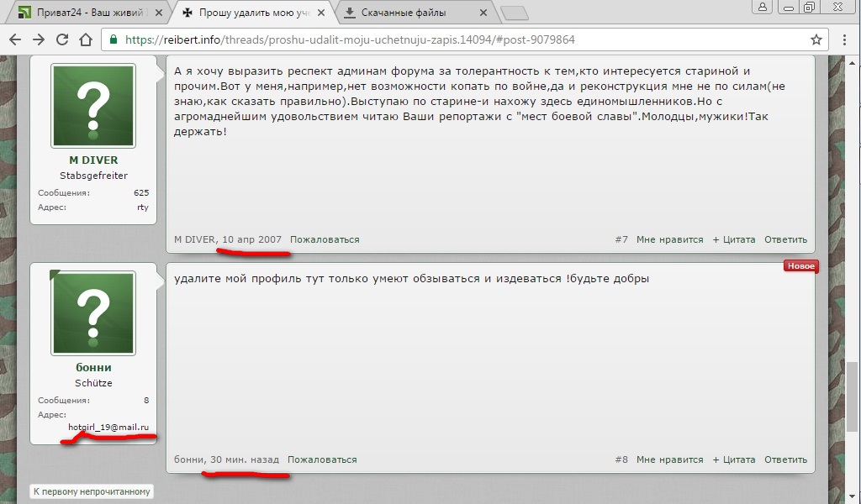Open the Chrome user profile button
Image resolution: width=861 pixels, height=504 pixels.
tap(763, 7)
